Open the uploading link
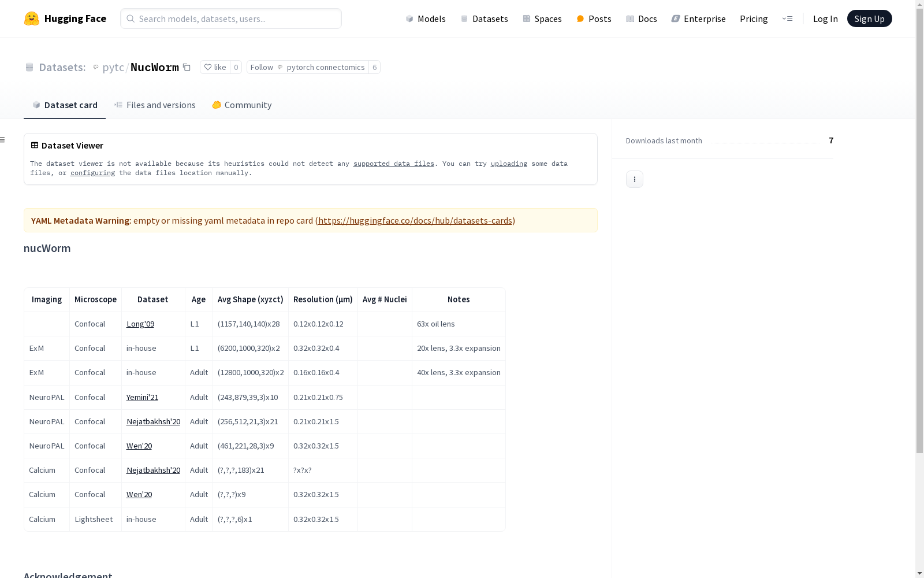Image resolution: width=924 pixels, height=578 pixels. [509, 164]
